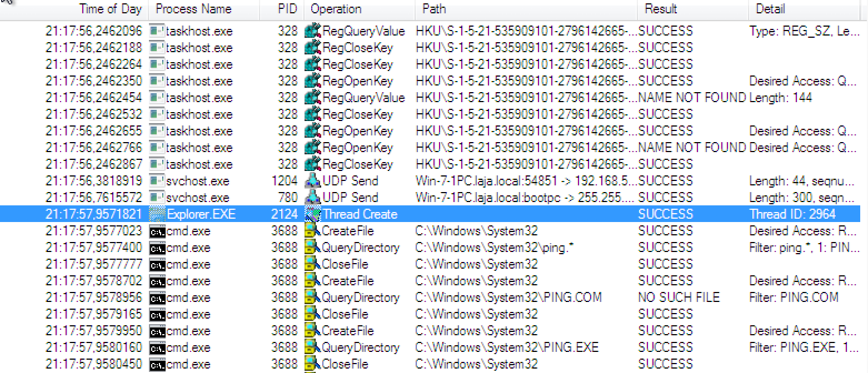The image size is (868, 373).
Task: Click the taskhost.exe icon in the first row
Action: point(157,31)
